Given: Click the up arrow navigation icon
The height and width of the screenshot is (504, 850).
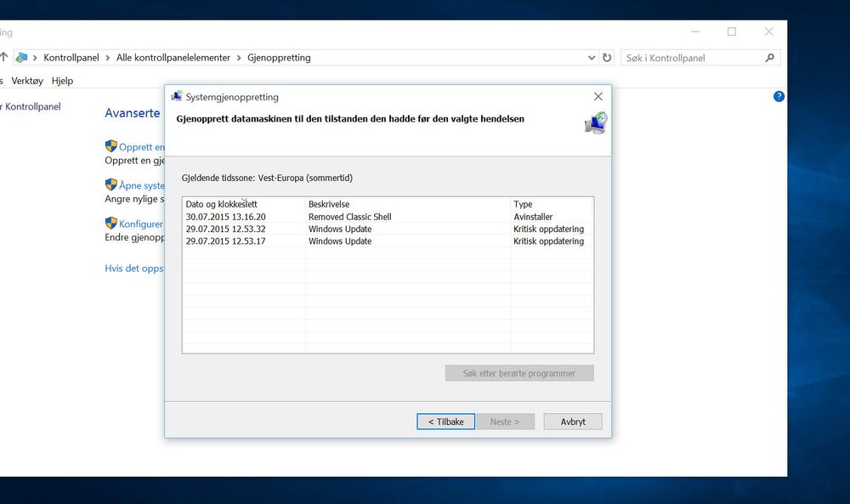Looking at the screenshot, I should [3, 57].
